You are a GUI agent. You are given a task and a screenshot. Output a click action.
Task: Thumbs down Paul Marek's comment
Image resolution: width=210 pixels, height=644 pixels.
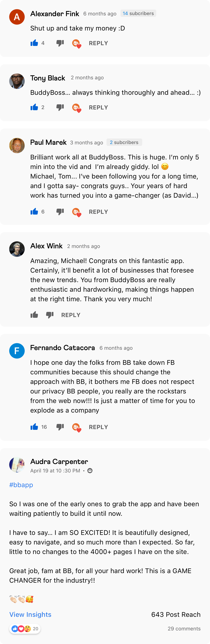click(60, 212)
